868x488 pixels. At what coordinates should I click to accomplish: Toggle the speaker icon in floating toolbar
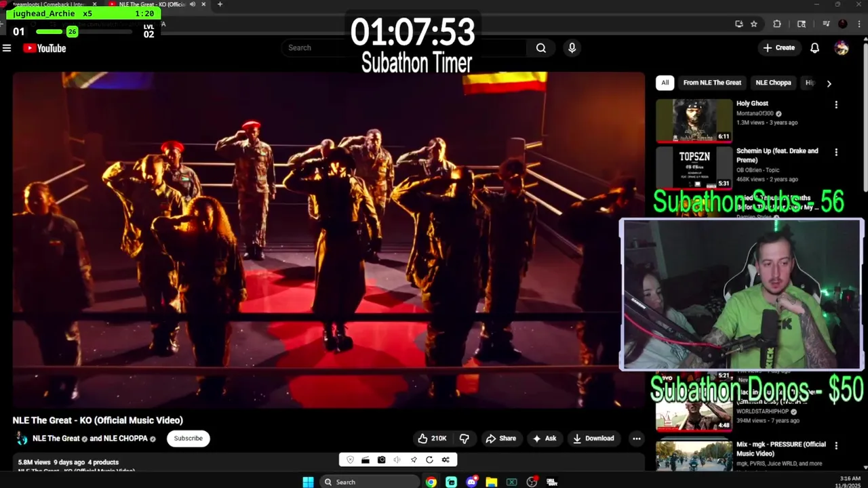tap(397, 460)
